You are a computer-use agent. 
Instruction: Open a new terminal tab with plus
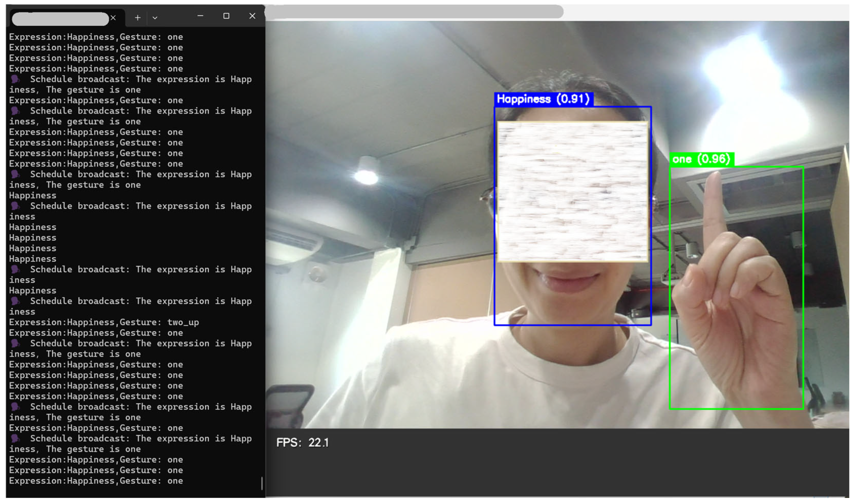[137, 18]
